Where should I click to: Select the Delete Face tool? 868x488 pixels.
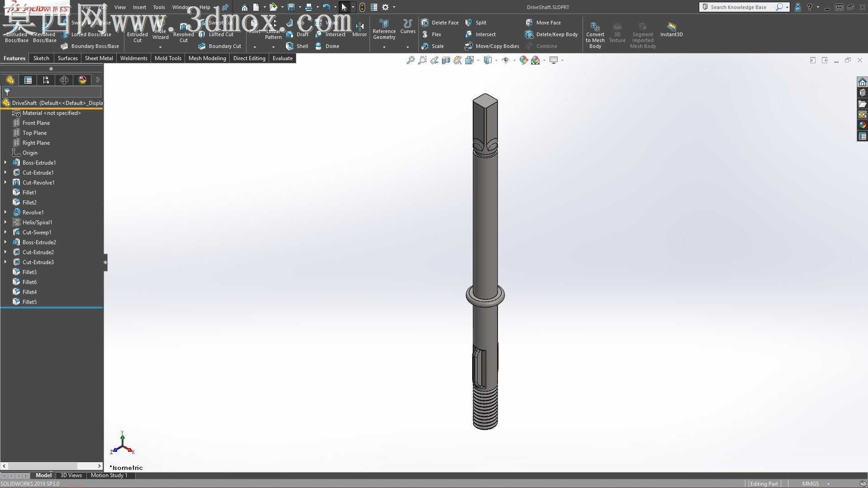click(440, 23)
